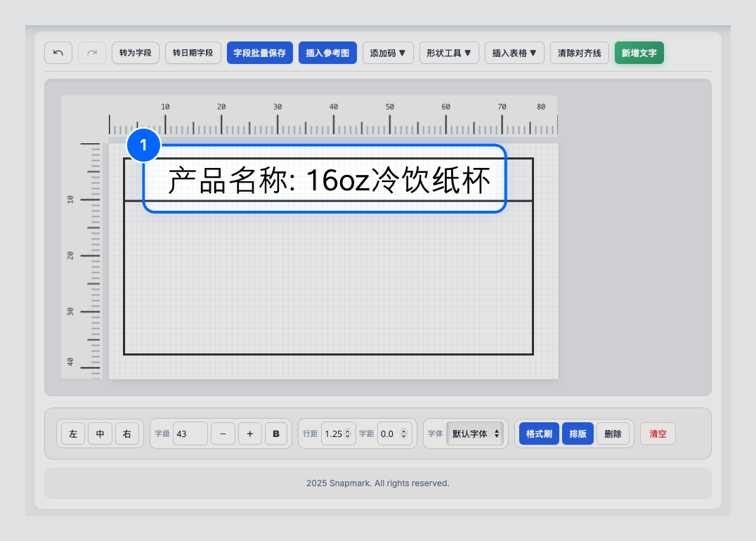
Task: Click 清除对齐线 to clear alignment guides
Action: click(579, 53)
